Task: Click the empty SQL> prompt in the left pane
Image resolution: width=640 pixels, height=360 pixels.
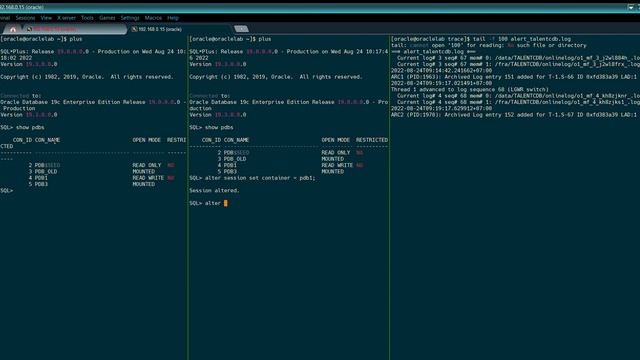Action: [7, 191]
